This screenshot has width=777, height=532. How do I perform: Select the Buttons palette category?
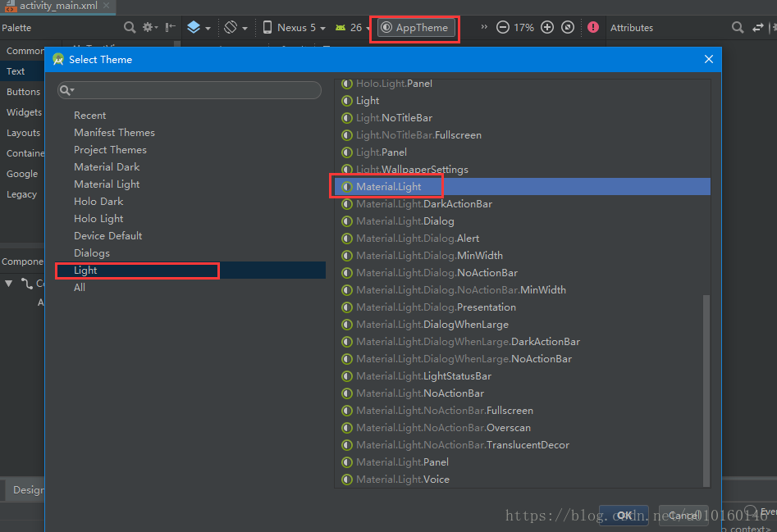tap(23, 92)
